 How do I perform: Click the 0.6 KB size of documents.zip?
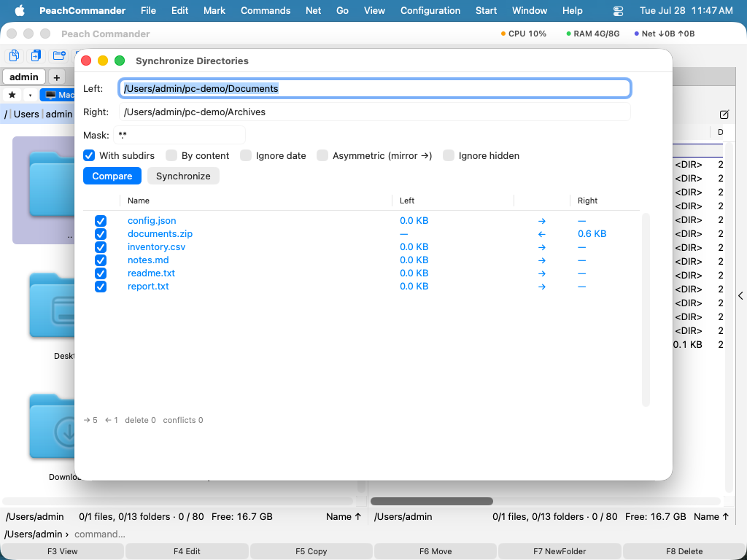pos(592,234)
